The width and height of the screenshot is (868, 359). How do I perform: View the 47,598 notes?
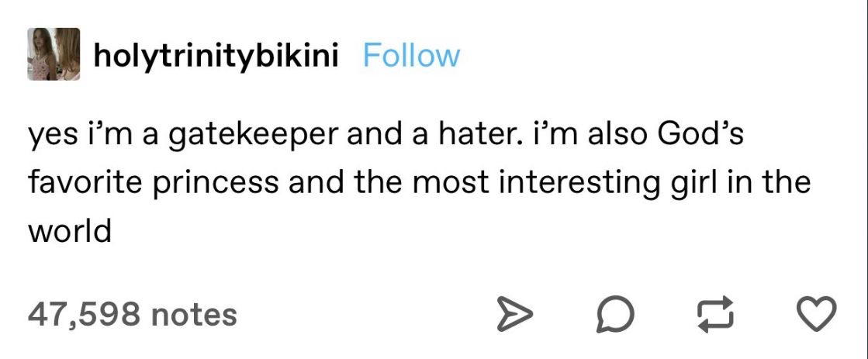[132, 313]
